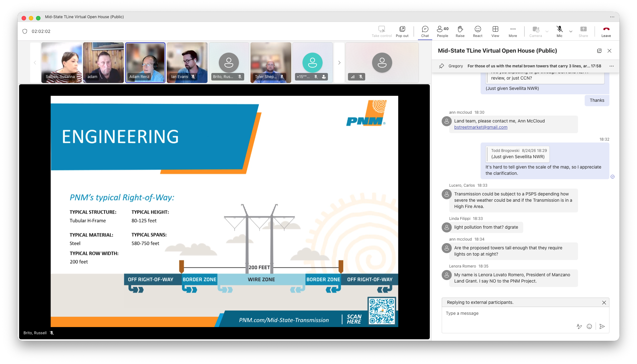Click the Take control button
637x364 pixels.
(x=382, y=31)
